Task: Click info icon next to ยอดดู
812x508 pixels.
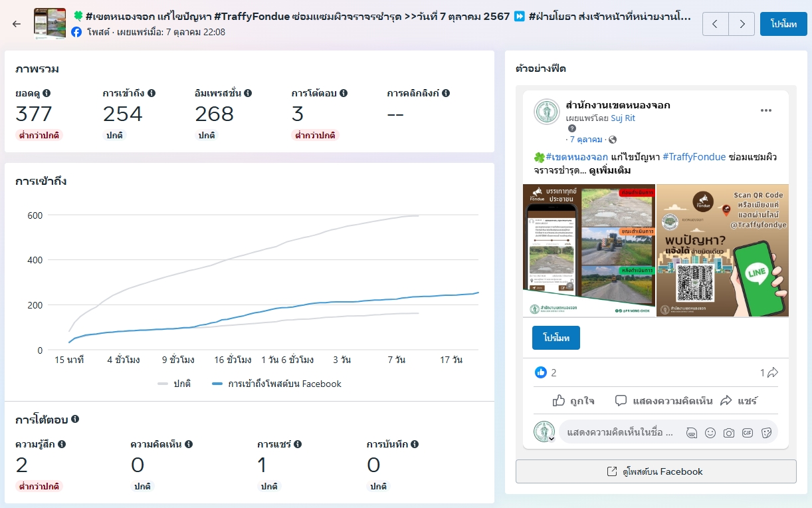Action: click(47, 94)
